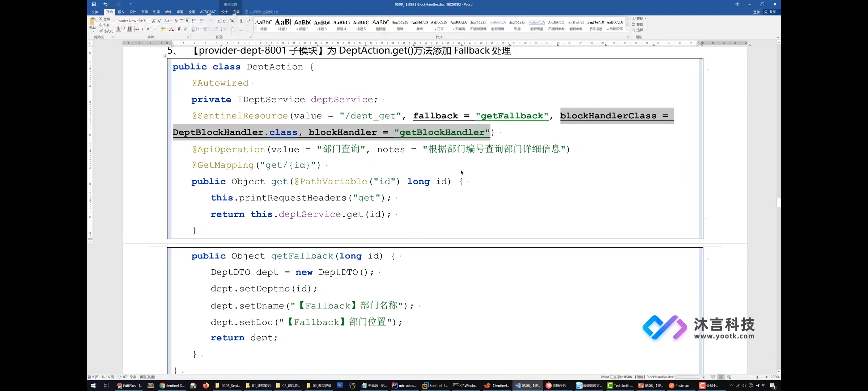The height and width of the screenshot is (391, 868).
Task: Open Postman from the taskbar
Action: click(679, 386)
